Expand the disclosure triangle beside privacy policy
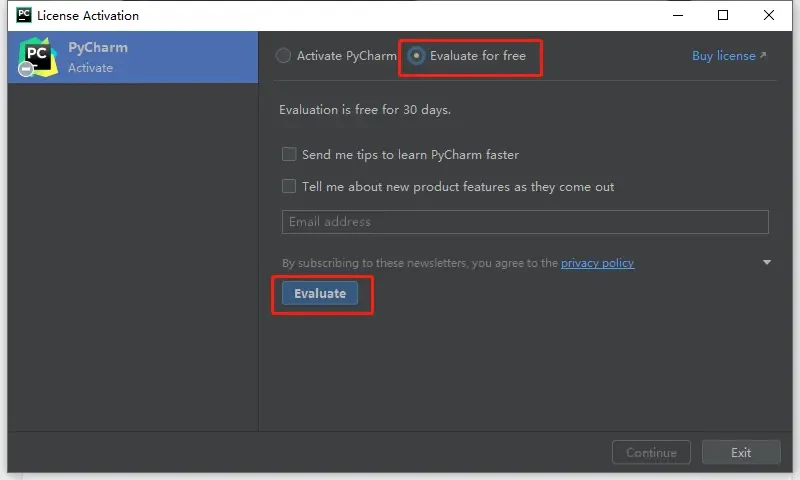The width and height of the screenshot is (800, 480). point(767,263)
